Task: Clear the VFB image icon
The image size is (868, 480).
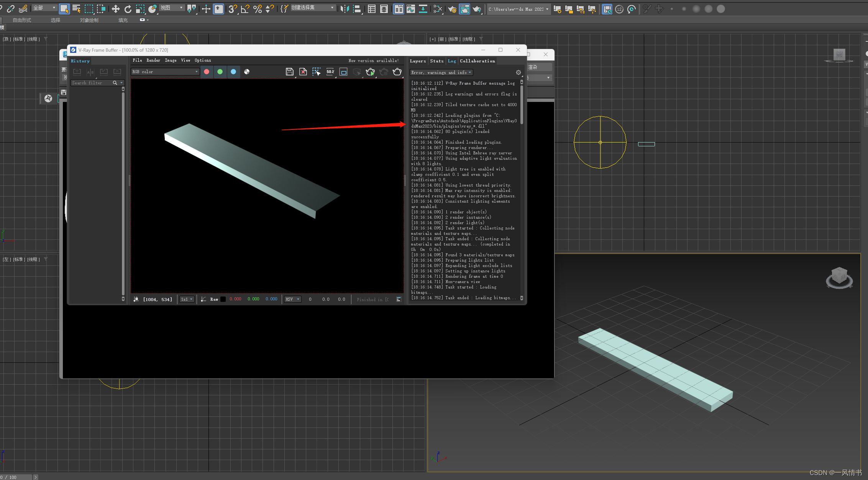Action: [303, 72]
